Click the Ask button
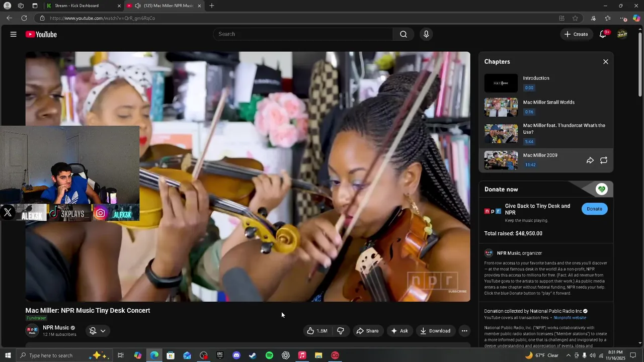This screenshot has height=362, width=644. 399,331
